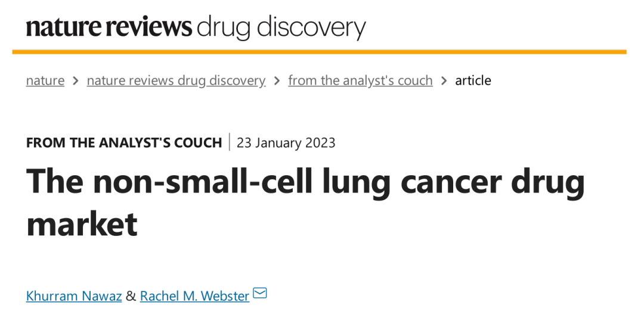Click the email envelope icon beside Rachel M. Webster
This screenshot has height=311, width=644.
(x=260, y=293)
